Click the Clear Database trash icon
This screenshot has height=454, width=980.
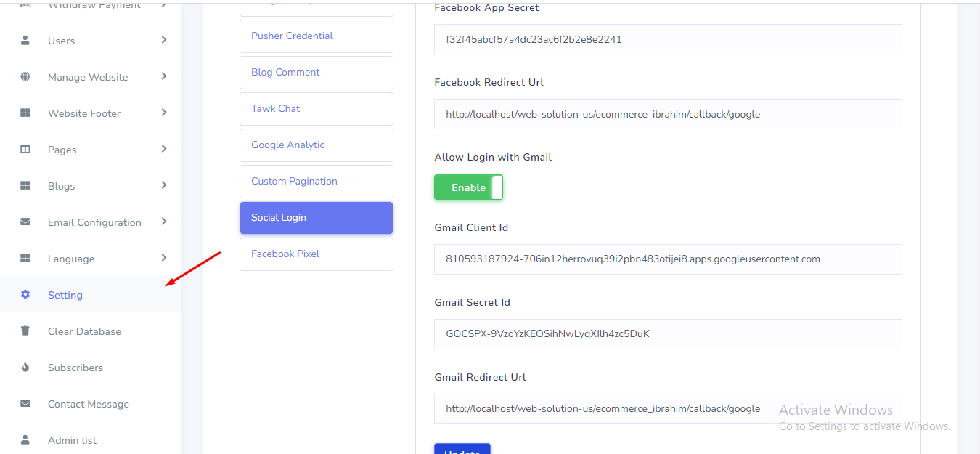coord(25,331)
